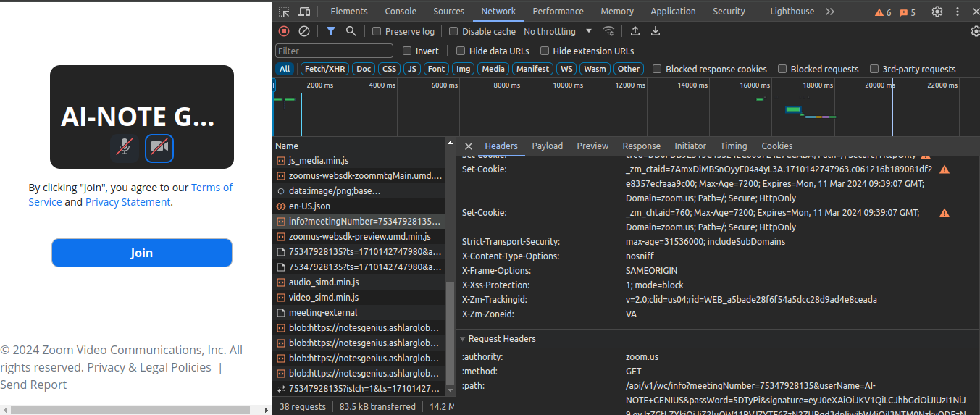Turn on camera in video preview
The image size is (980, 415).
point(159,148)
